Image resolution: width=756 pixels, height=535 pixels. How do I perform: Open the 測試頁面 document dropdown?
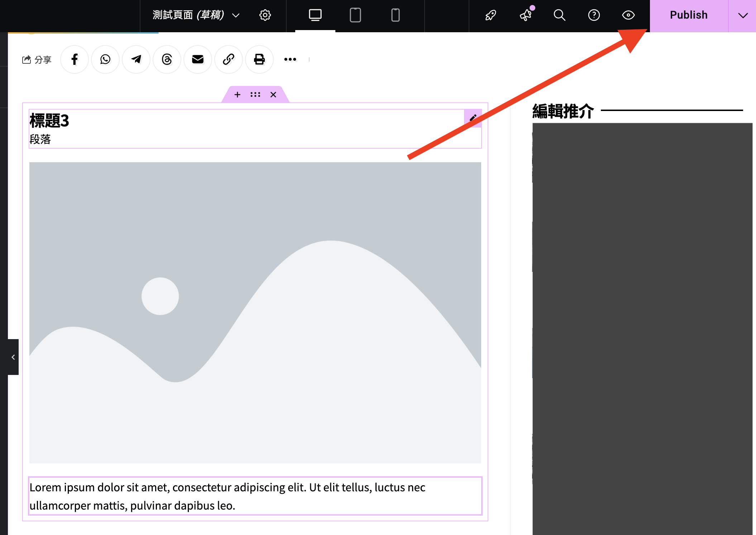[x=196, y=15]
